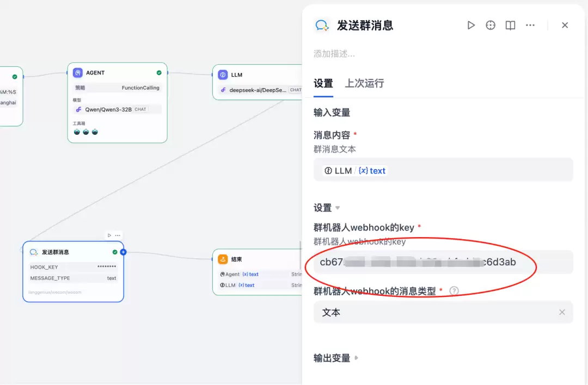Image resolution: width=588 pixels, height=385 pixels.
Task: Click the HOOK_KEY row in node
Action: pos(73,267)
